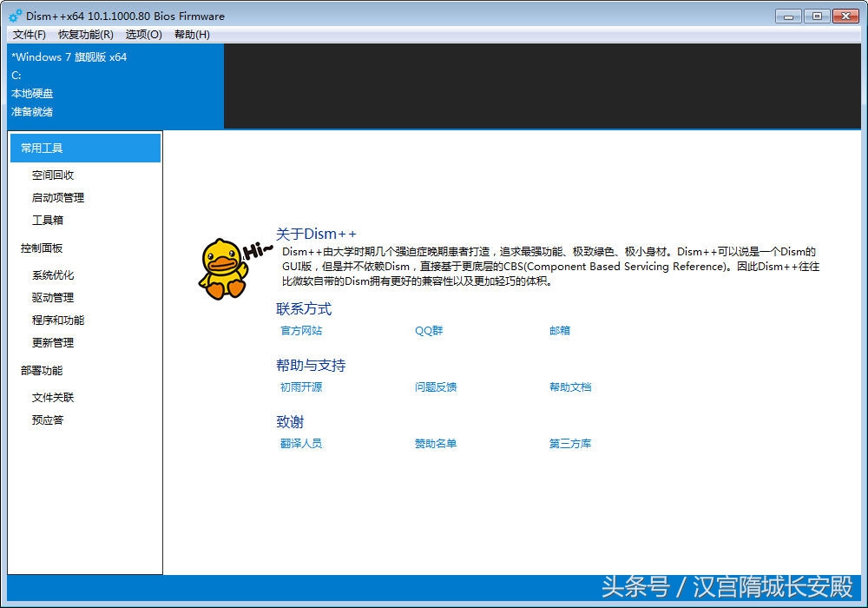This screenshot has height=608, width=868.
Task: Open the 选项(O) menu
Action: [x=143, y=35]
